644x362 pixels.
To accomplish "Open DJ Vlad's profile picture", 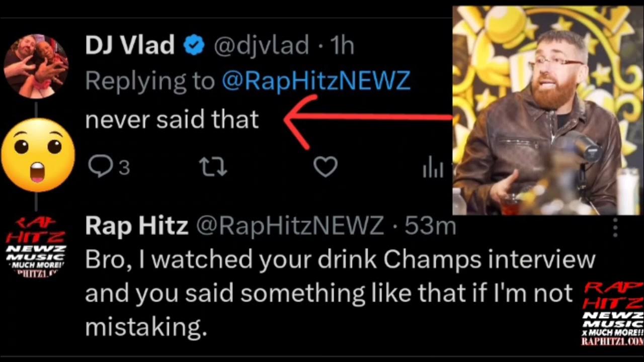I will [x=36, y=66].
